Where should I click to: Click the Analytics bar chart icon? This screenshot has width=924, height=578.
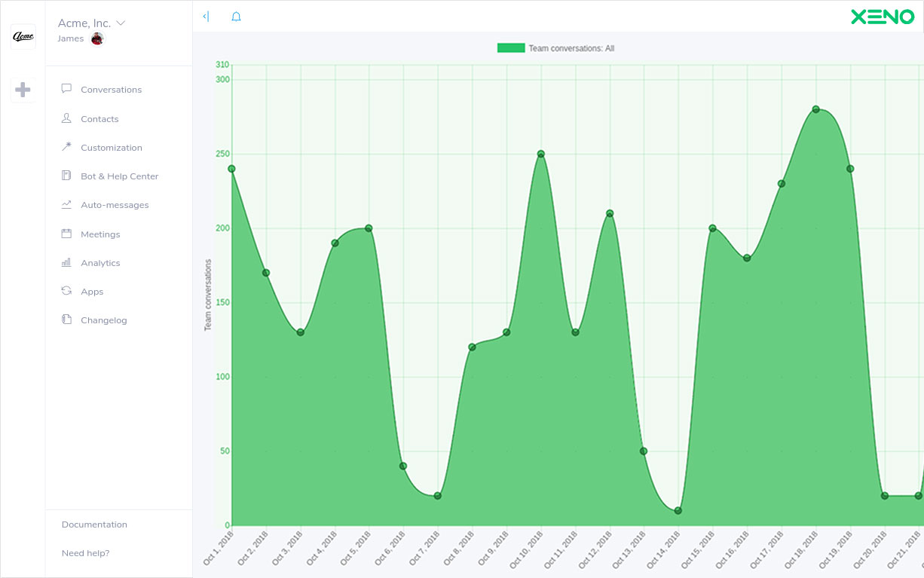coord(66,262)
